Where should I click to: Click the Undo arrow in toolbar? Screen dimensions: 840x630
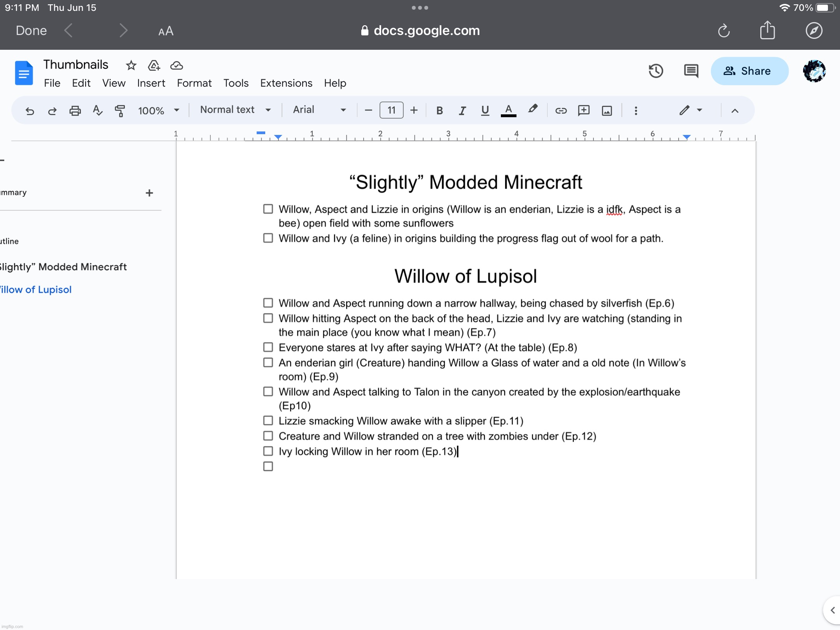(30, 111)
